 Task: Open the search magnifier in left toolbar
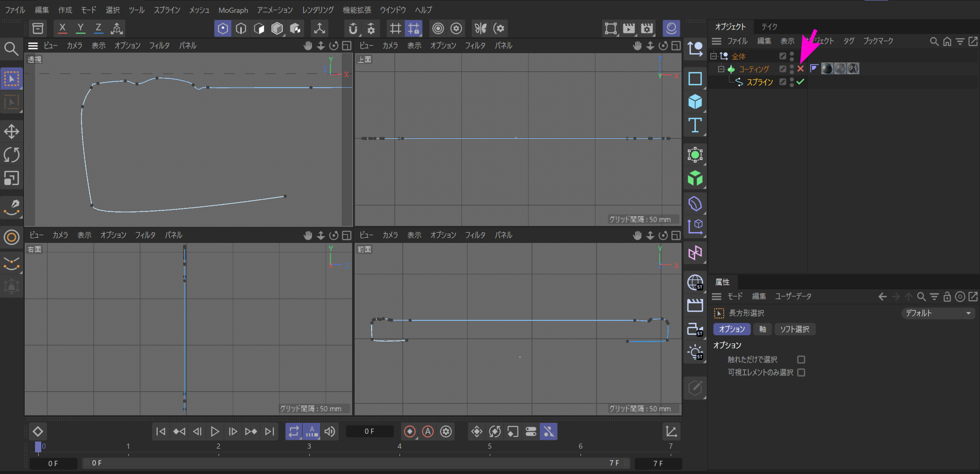point(11,49)
